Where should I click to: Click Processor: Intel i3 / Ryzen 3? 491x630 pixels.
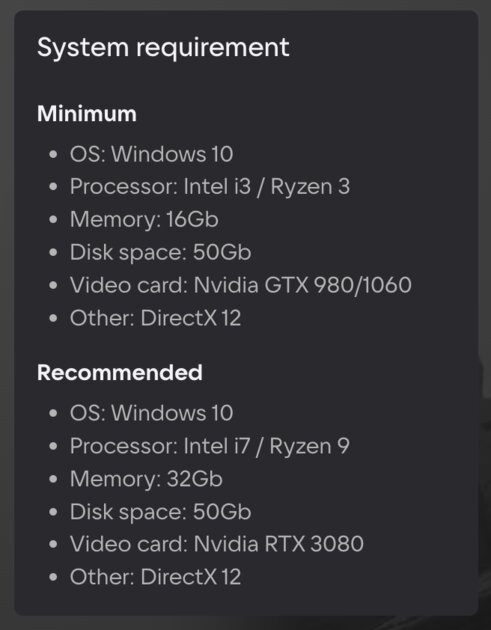[210, 187]
